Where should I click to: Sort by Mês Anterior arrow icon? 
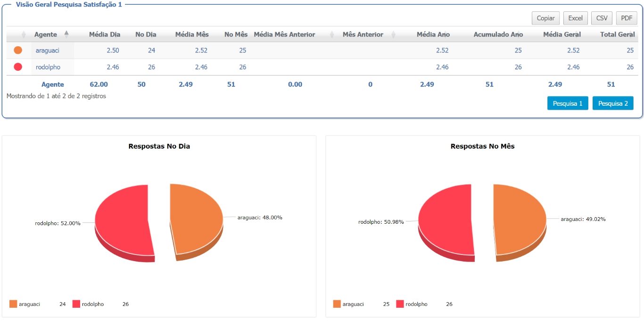(393, 34)
